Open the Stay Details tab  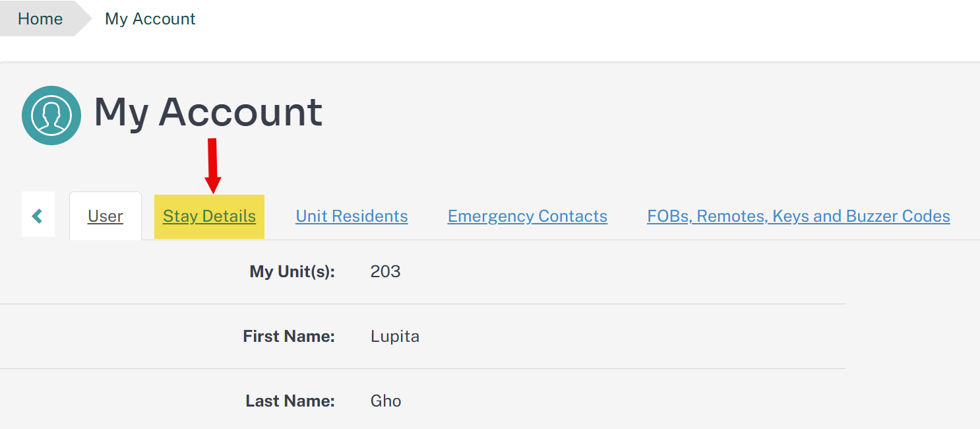click(x=209, y=216)
